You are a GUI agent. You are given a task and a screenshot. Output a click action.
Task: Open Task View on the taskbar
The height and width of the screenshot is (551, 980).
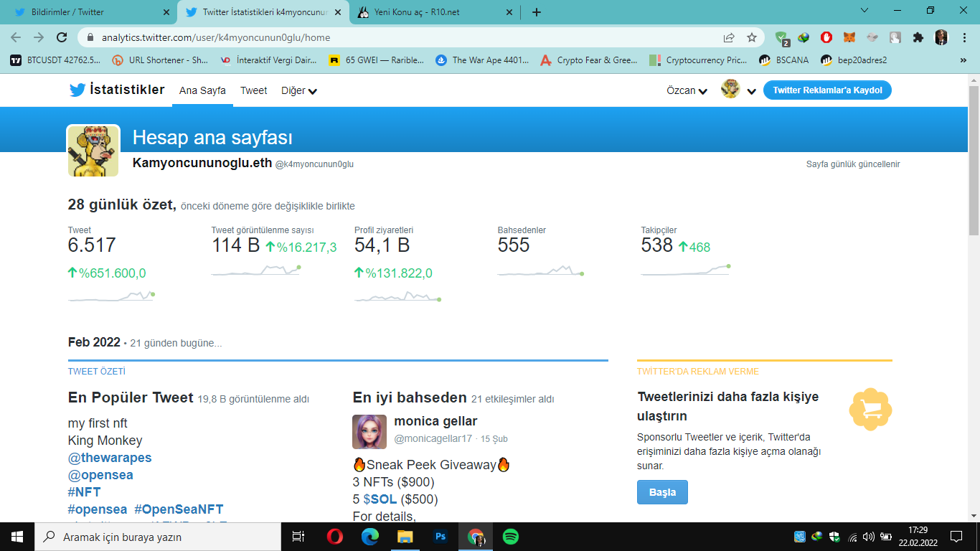click(x=299, y=537)
